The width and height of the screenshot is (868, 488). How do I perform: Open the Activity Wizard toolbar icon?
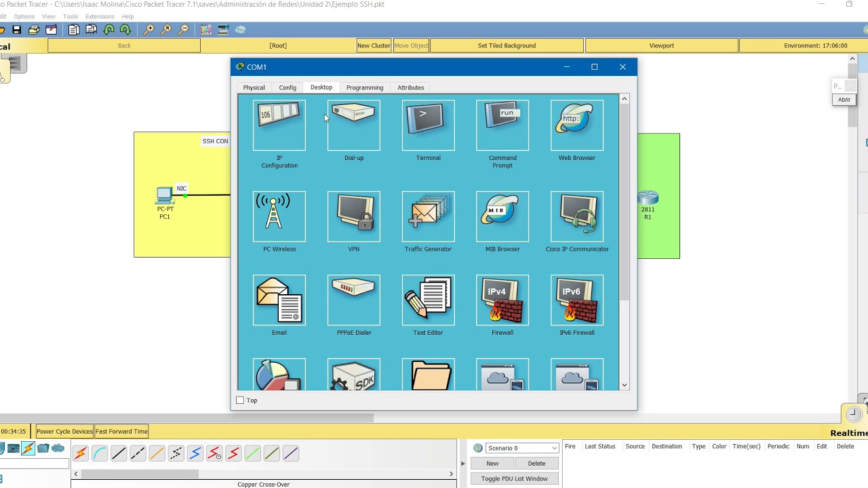51,30
